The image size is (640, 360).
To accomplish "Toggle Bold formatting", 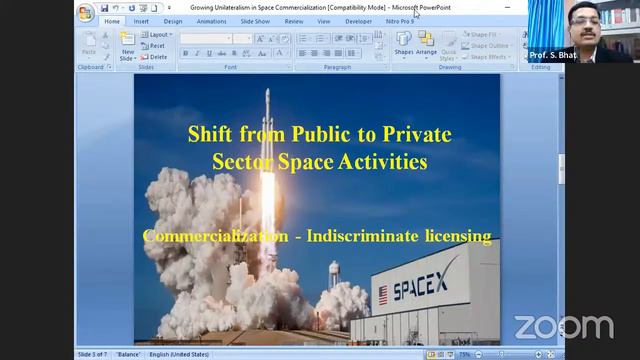I will coord(186,53).
